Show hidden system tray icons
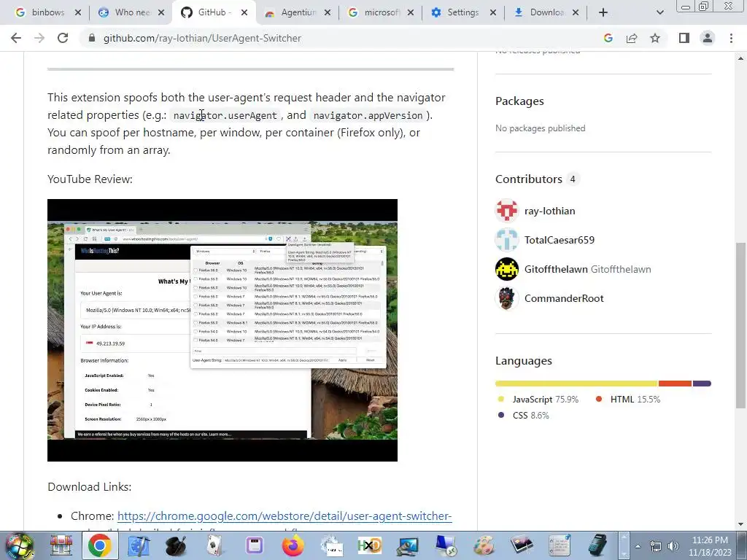This screenshot has width=747, height=560. pos(638,546)
